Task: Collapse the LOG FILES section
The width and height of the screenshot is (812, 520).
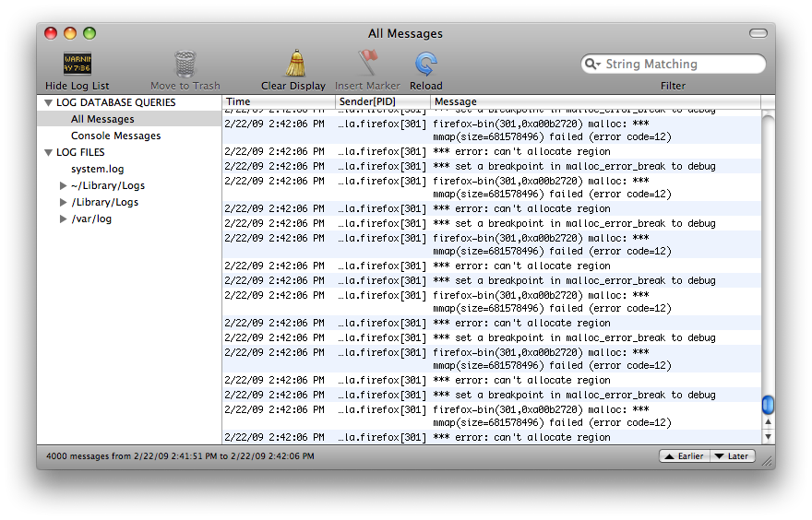Action: [x=49, y=153]
